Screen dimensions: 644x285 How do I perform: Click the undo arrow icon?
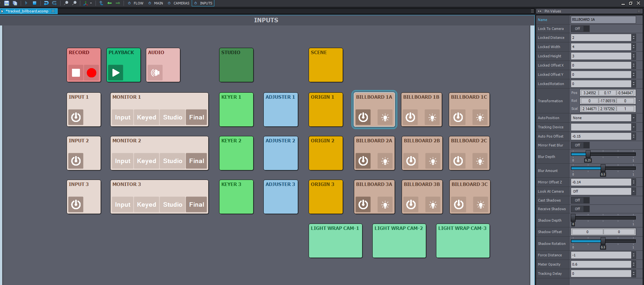pos(46,3)
